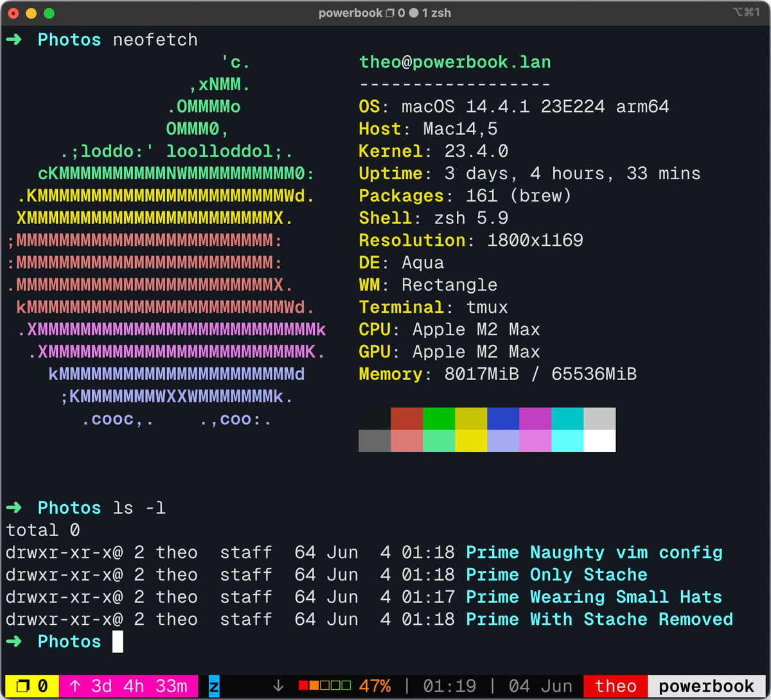
Task: Click the Memory line 8017MiB / 65536MiB
Action: 498,374
